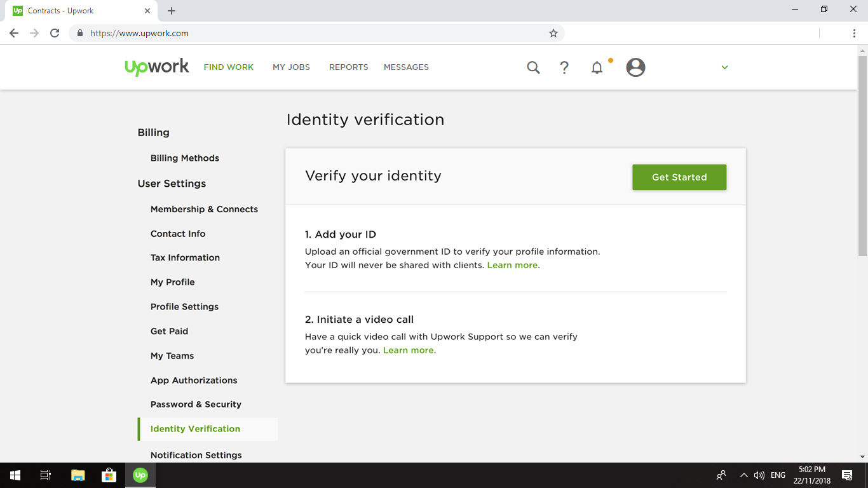Bookmark this page with star icon
The width and height of the screenshot is (868, 488).
(553, 33)
